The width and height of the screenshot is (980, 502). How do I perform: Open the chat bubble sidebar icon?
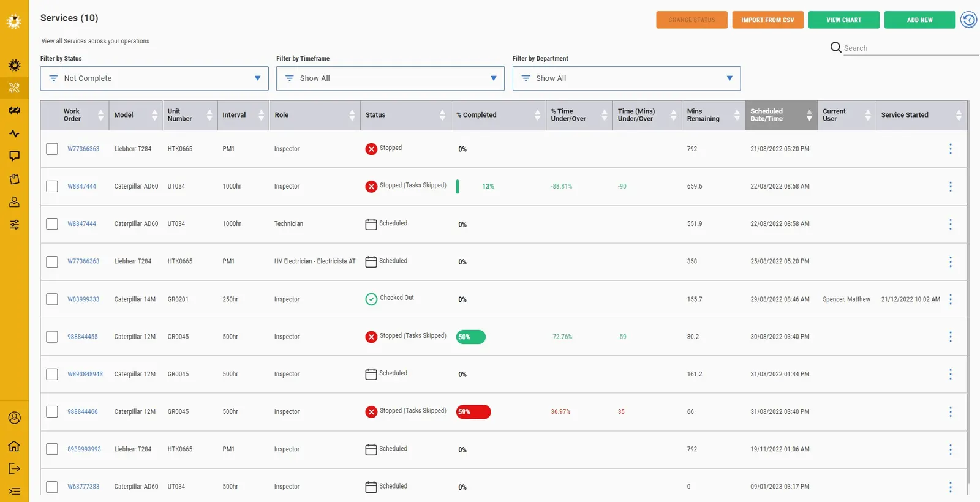click(x=14, y=156)
